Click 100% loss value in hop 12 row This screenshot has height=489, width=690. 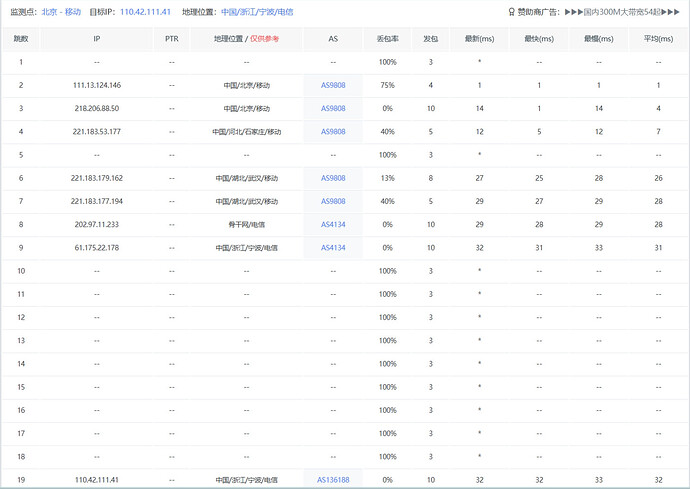388,317
